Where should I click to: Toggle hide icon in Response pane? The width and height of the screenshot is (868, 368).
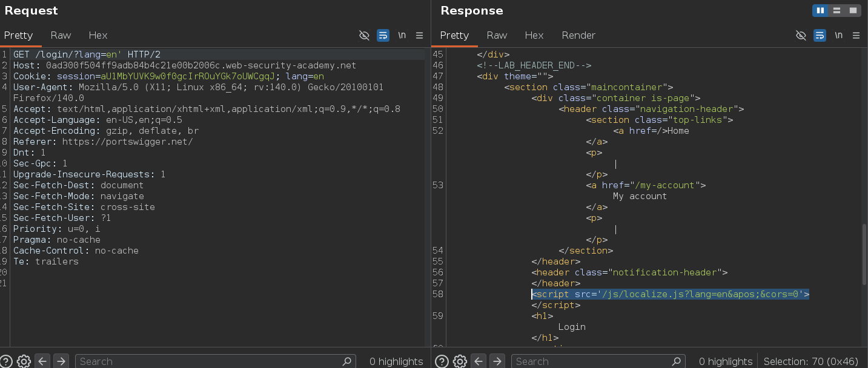(801, 35)
